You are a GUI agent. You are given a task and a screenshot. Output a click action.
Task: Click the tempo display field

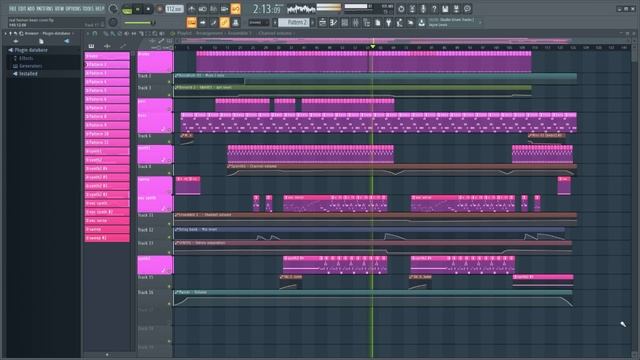pyautogui.click(x=174, y=9)
